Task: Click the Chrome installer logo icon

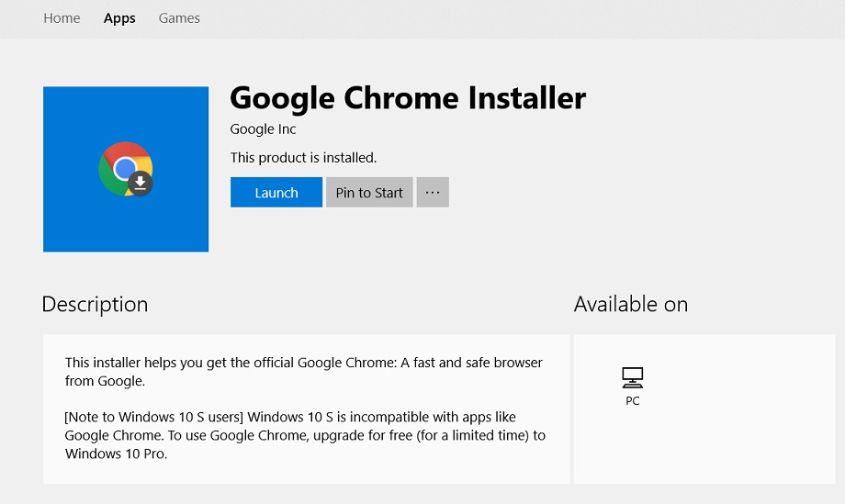Action: [126, 169]
